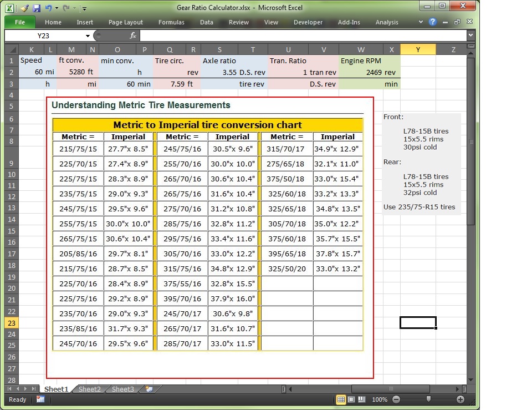The width and height of the screenshot is (532, 410).
Task: Click the workbook restore window icon
Action: [457, 22]
